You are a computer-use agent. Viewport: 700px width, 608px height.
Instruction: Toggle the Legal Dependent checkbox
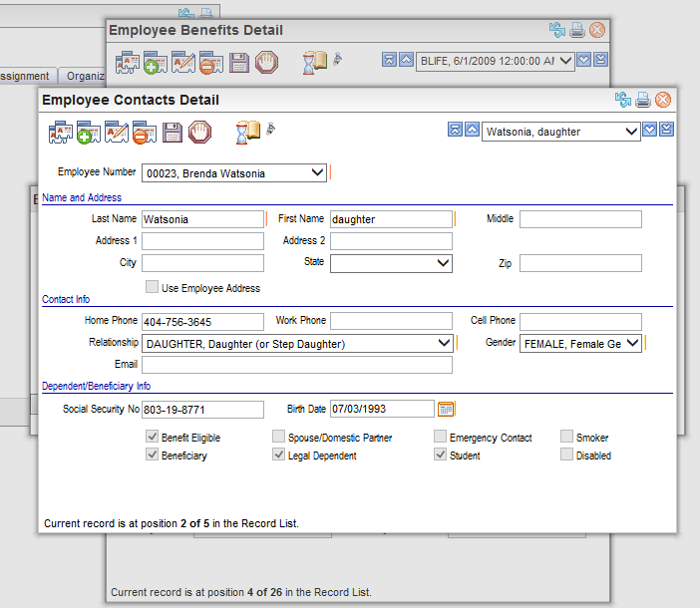[278, 455]
